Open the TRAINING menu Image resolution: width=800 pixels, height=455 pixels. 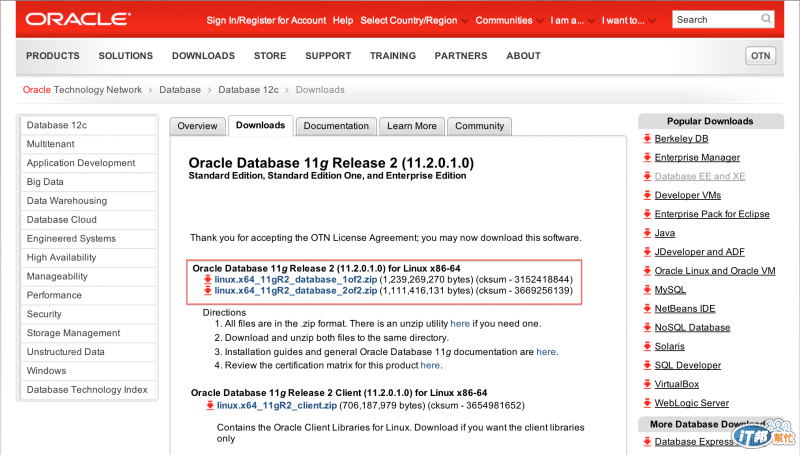[x=393, y=56]
